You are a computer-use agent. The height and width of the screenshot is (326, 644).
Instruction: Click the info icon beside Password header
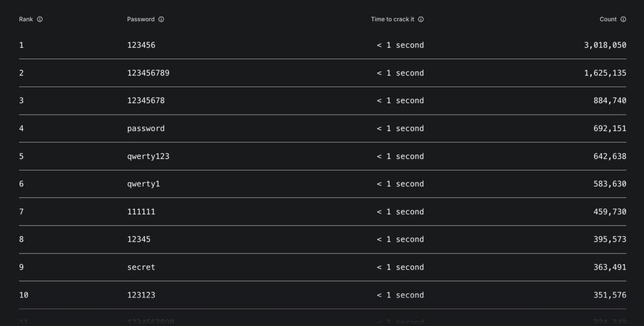click(161, 19)
